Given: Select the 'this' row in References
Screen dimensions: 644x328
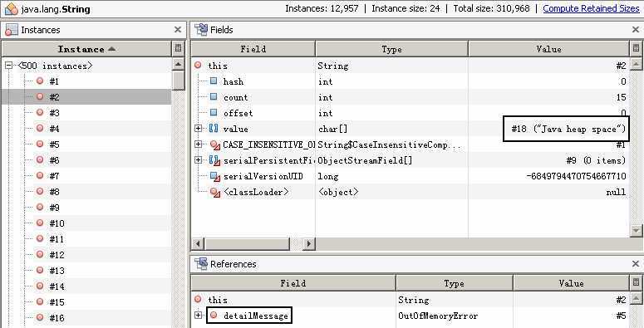Looking at the screenshot, I should click(x=410, y=300).
